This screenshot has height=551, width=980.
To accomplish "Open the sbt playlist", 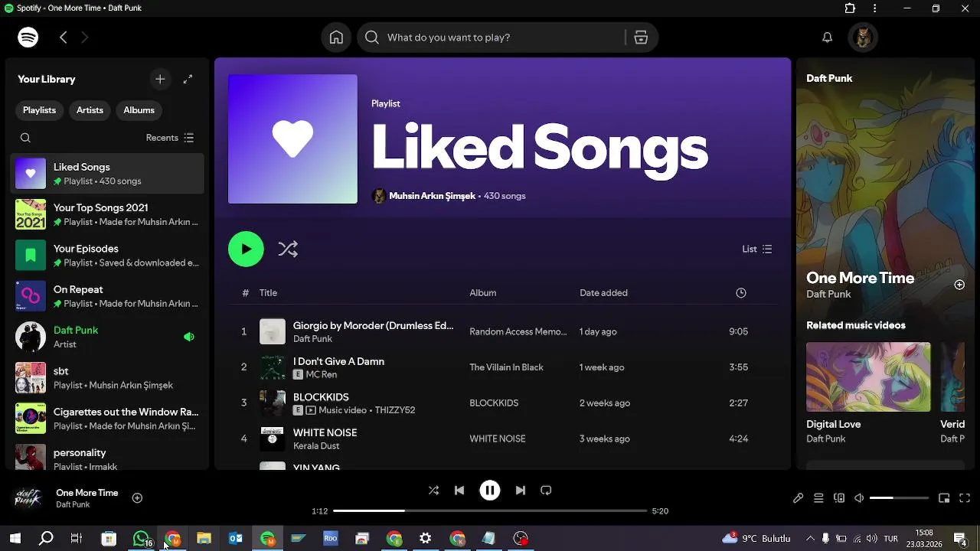I will pos(107,378).
